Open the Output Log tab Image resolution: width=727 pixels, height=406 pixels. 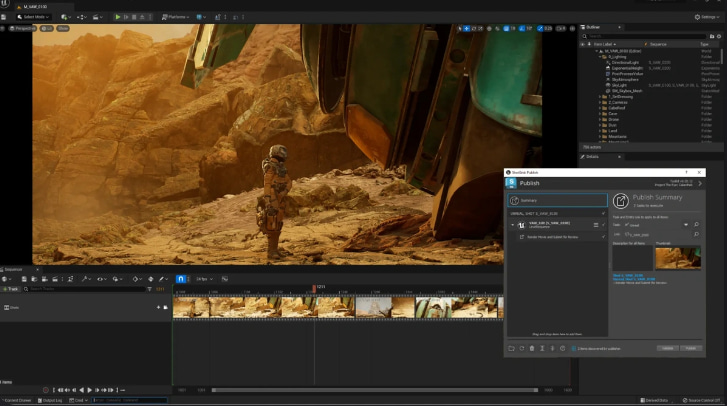coord(50,400)
